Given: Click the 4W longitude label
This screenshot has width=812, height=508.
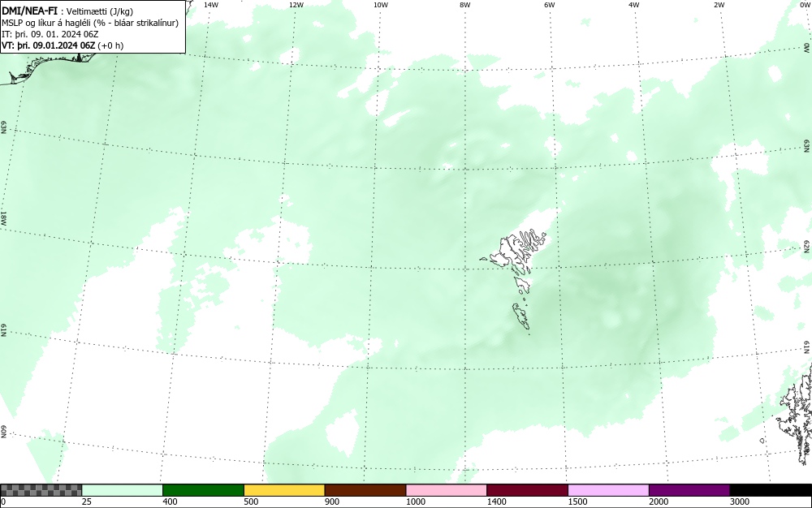Looking at the screenshot, I should tap(634, 5).
